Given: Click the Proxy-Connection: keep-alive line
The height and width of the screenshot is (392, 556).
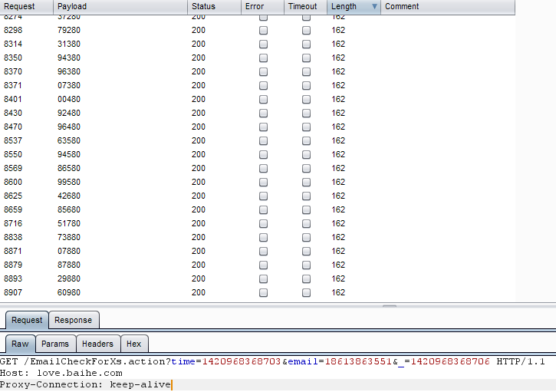Looking at the screenshot, I should pyautogui.click(x=85, y=384).
